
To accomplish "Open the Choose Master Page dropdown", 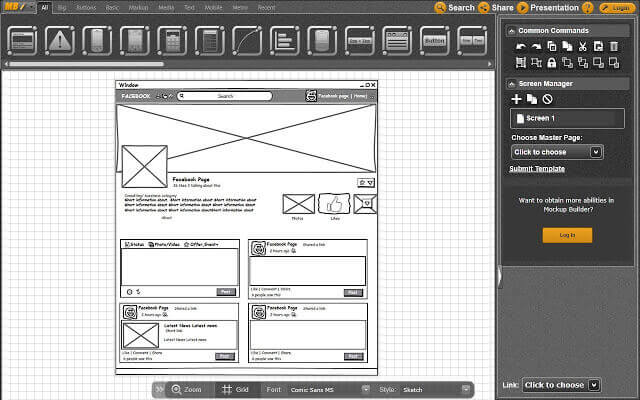I will pyautogui.click(x=557, y=152).
